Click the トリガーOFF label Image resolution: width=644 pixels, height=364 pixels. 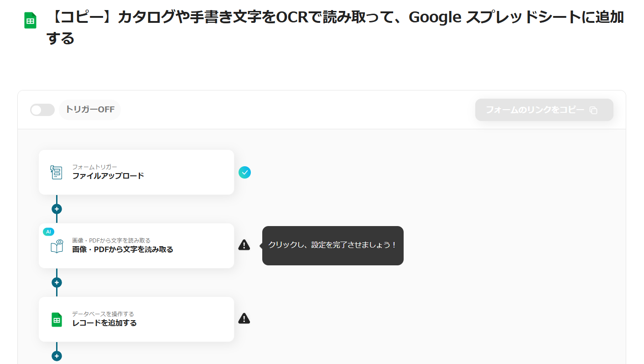click(x=90, y=110)
